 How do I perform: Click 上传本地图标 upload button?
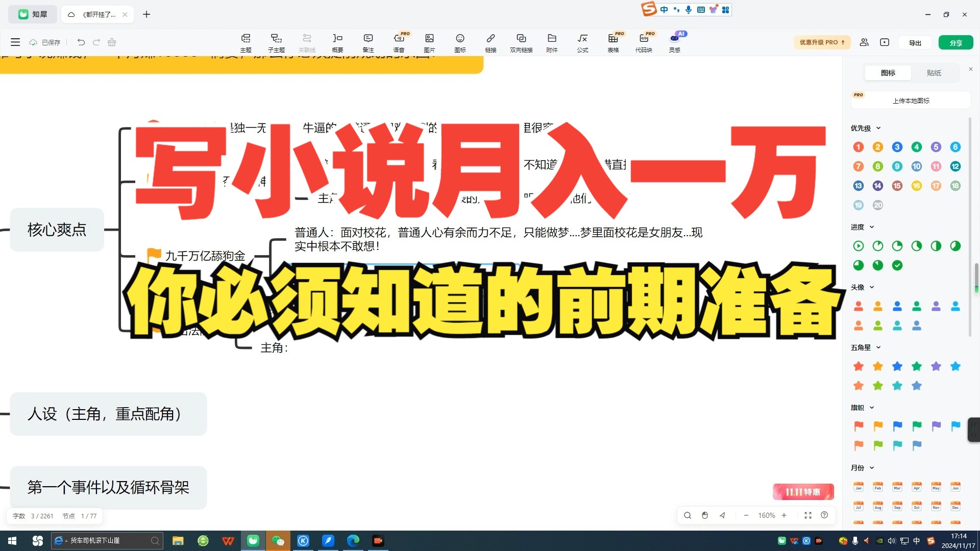pos(911,101)
